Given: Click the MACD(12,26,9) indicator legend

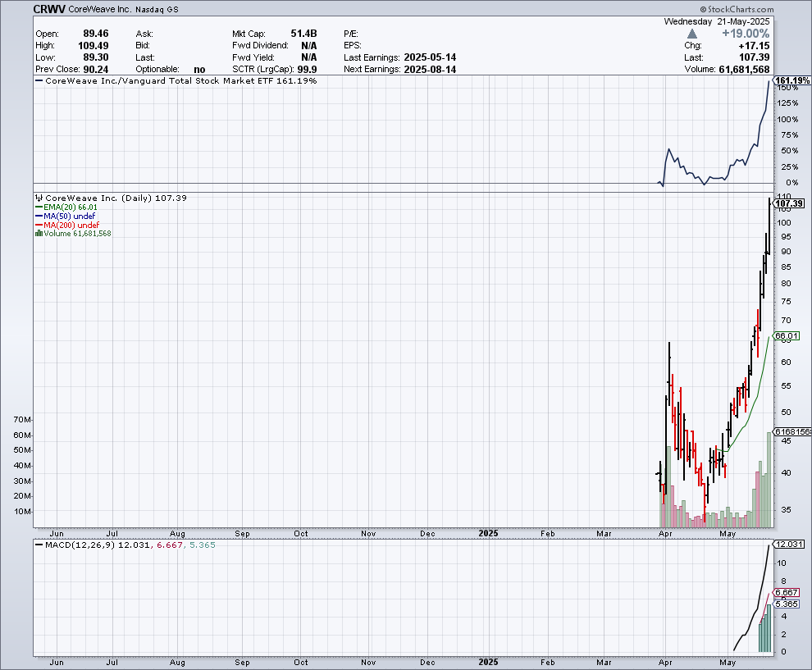Looking at the screenshot, I should (x=125, y=545).
